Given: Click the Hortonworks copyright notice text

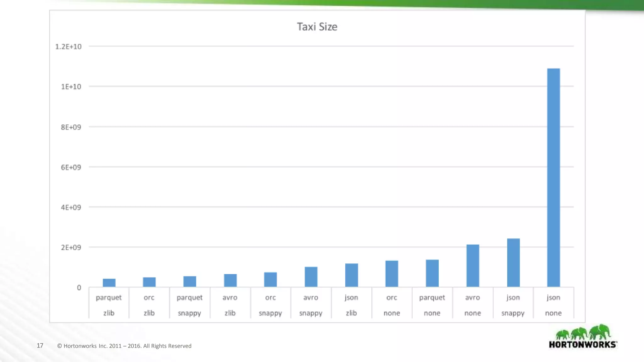Looking at the screenshot, I should click(x=124, y=346).
